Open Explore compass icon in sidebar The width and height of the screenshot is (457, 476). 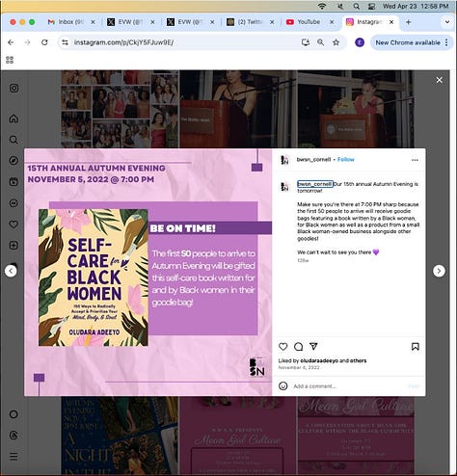coord(13,160)
